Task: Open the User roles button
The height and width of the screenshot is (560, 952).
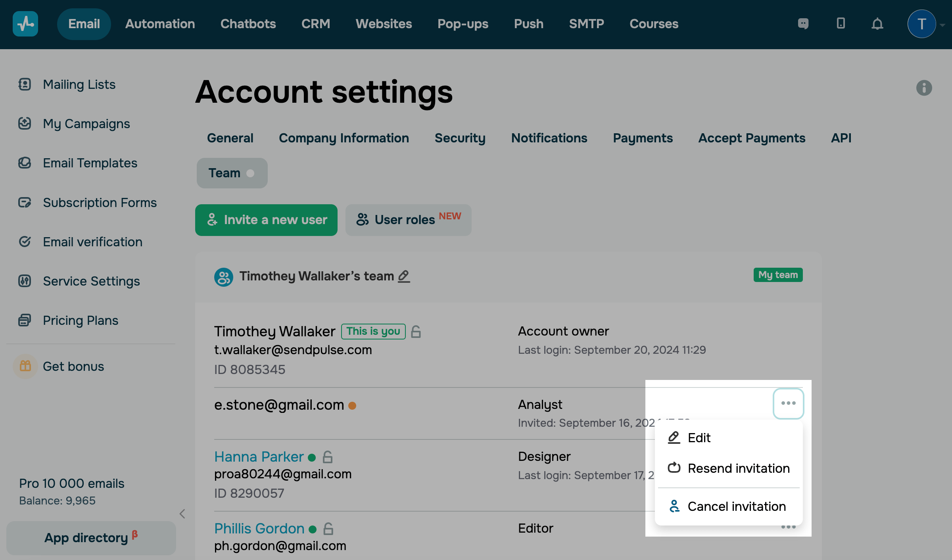Action: 408,220
